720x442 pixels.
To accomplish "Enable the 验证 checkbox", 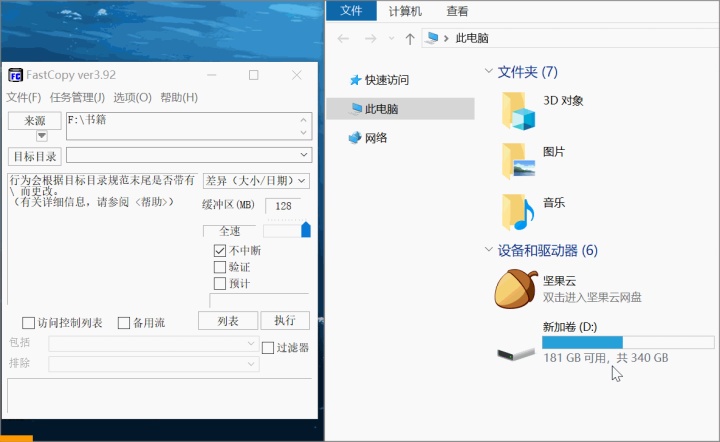I will pos(220,267).
